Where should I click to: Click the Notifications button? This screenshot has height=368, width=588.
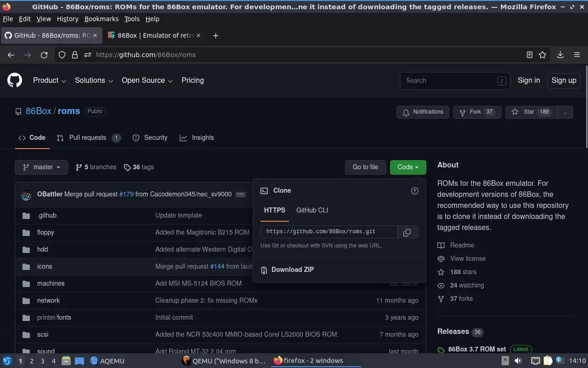click(423, 112)
